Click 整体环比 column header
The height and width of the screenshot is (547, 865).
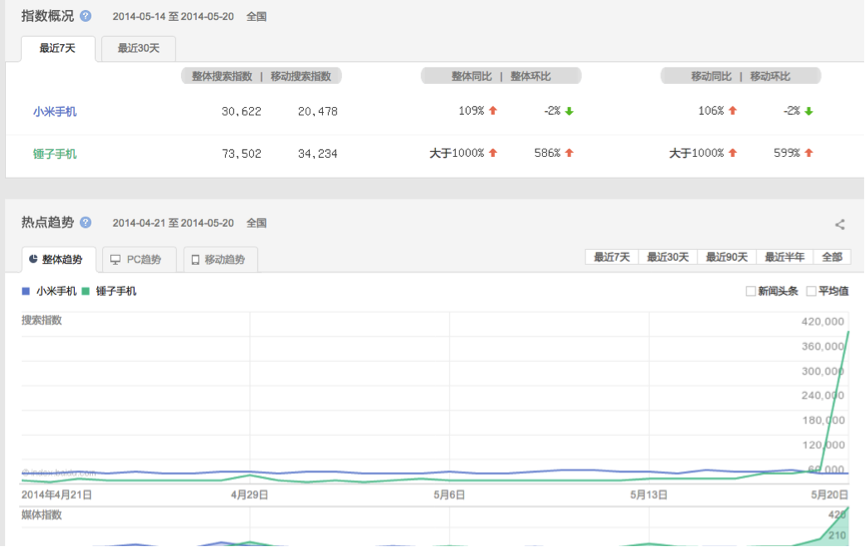(x=530, y=76)
